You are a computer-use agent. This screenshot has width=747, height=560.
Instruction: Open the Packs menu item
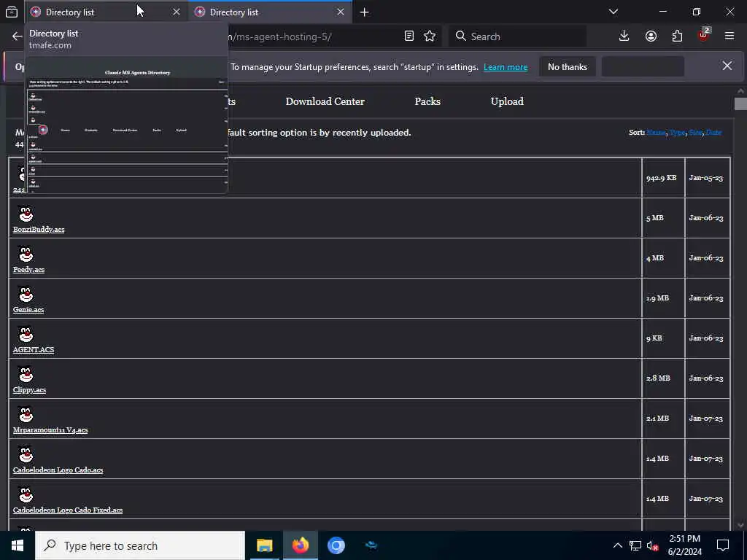pos(427,101)
